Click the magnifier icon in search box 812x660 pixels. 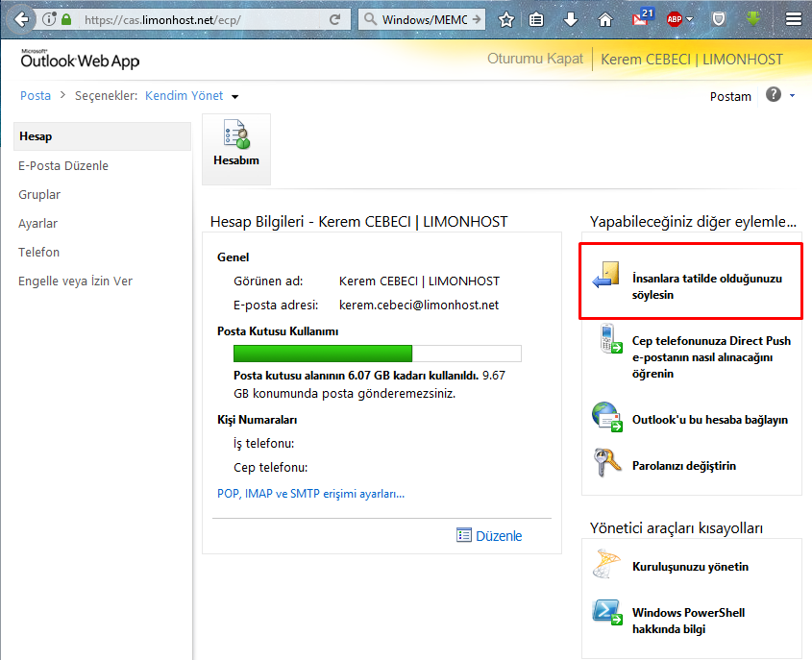pos(370,19)
